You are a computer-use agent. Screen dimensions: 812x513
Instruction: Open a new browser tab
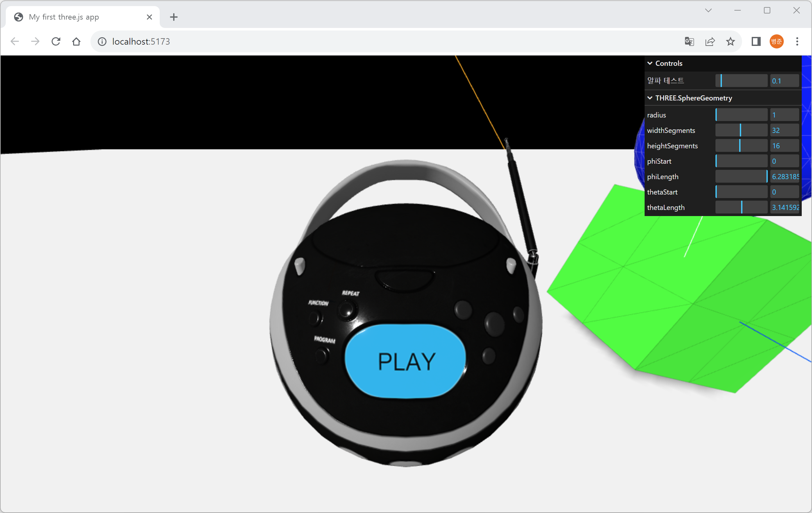[x=174, y=17]
